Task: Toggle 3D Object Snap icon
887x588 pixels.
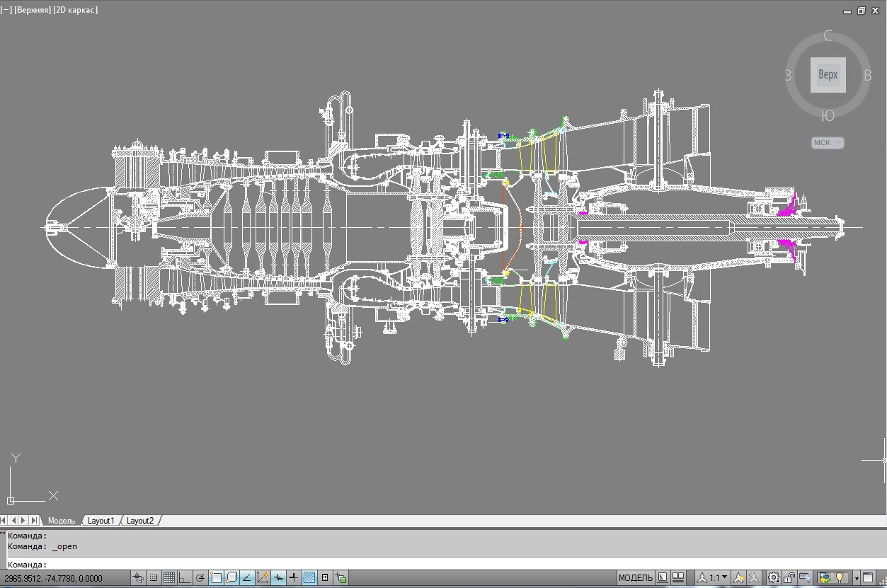Action: click(231, 578)
